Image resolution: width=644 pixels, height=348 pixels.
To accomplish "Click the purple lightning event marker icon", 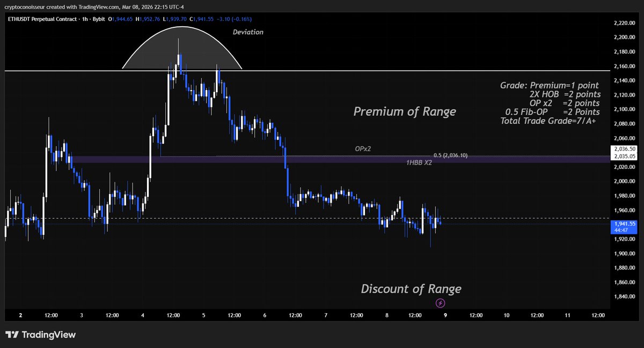I will pos(441,303).
